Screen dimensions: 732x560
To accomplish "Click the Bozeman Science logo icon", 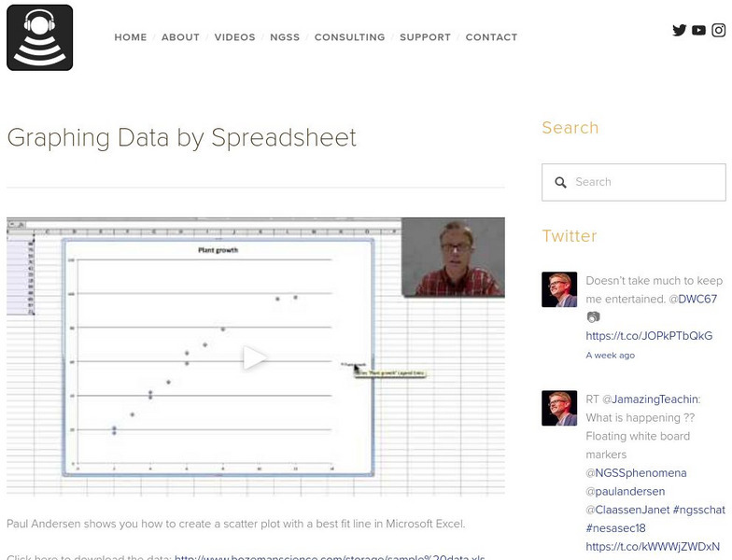I will 39,37.
